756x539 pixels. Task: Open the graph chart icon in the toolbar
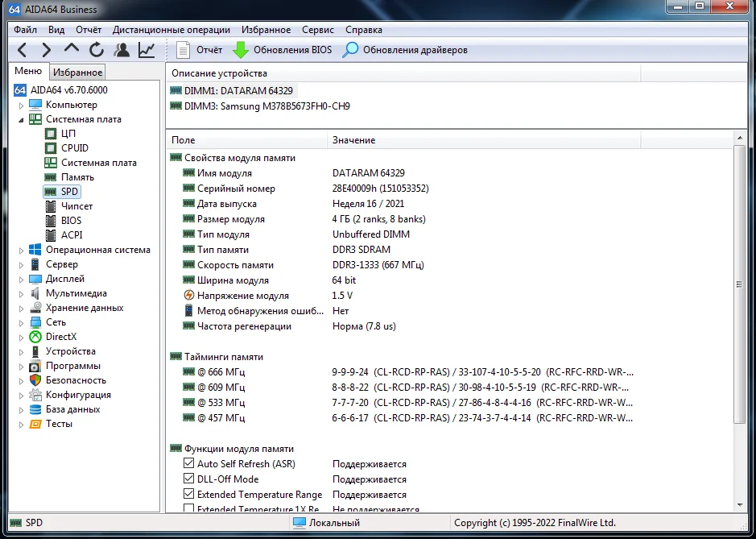(x=147, y=50)
